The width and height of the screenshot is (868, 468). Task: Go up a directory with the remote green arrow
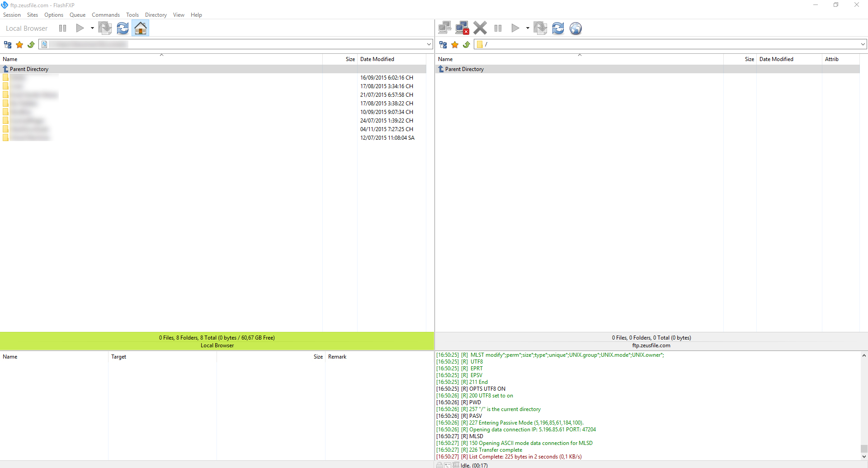tap(467, 44)
